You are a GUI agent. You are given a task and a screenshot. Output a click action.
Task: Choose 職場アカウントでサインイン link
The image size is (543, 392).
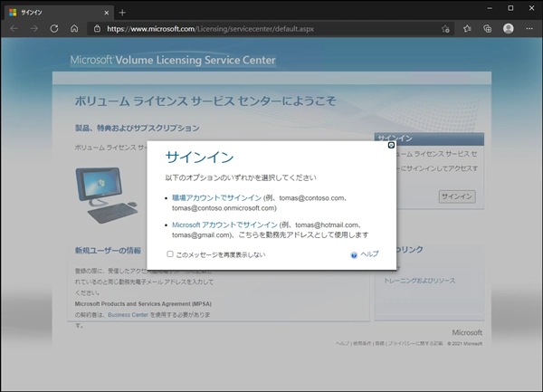click(216, 197)
